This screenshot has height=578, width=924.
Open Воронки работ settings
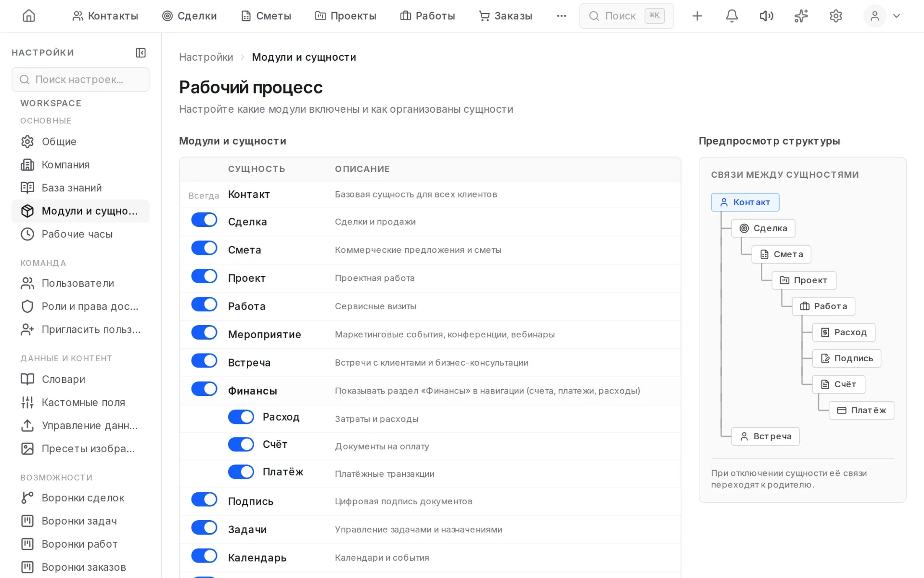pyautogui.click(x=80, y=544)
